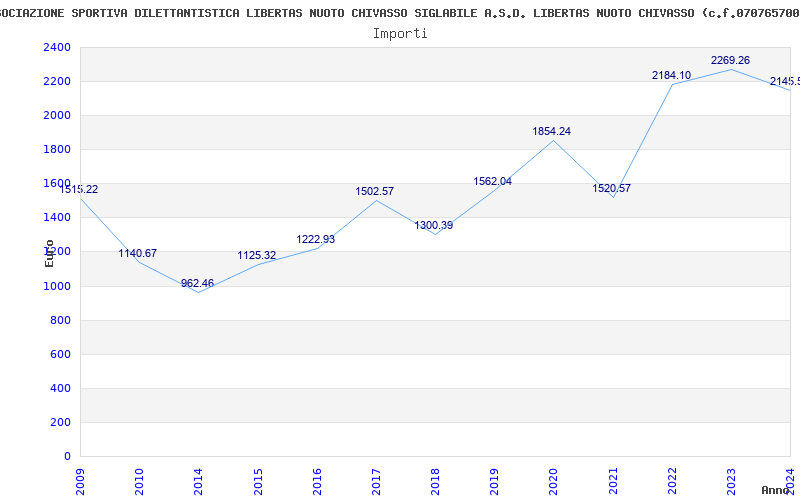Click the 800 y-axis tick label

[61, 320]
